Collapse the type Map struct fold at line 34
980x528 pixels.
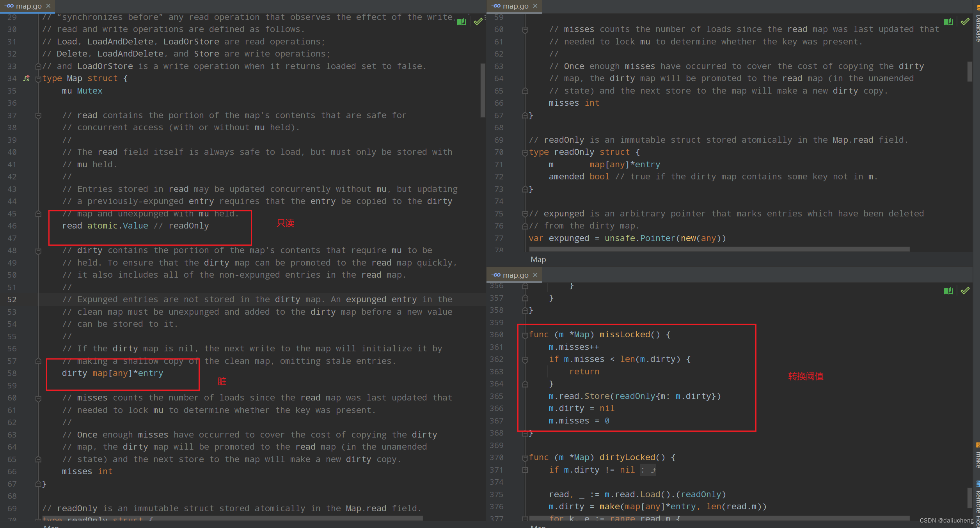click(x=38, y=79)
